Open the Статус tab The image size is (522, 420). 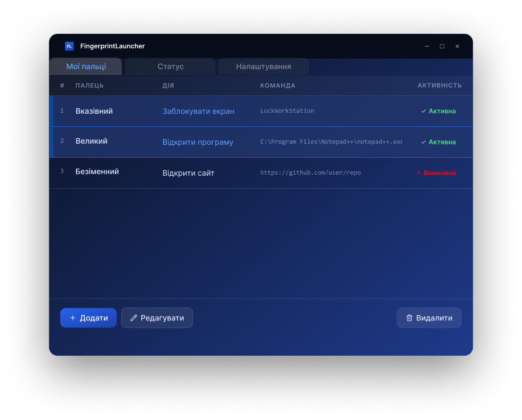click(170, 66)
